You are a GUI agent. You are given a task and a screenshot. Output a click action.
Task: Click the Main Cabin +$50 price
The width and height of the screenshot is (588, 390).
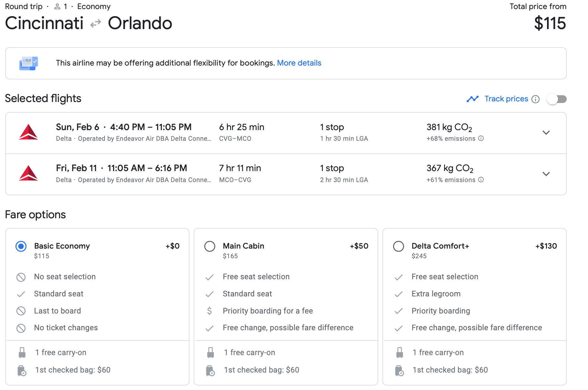(359, 246)
